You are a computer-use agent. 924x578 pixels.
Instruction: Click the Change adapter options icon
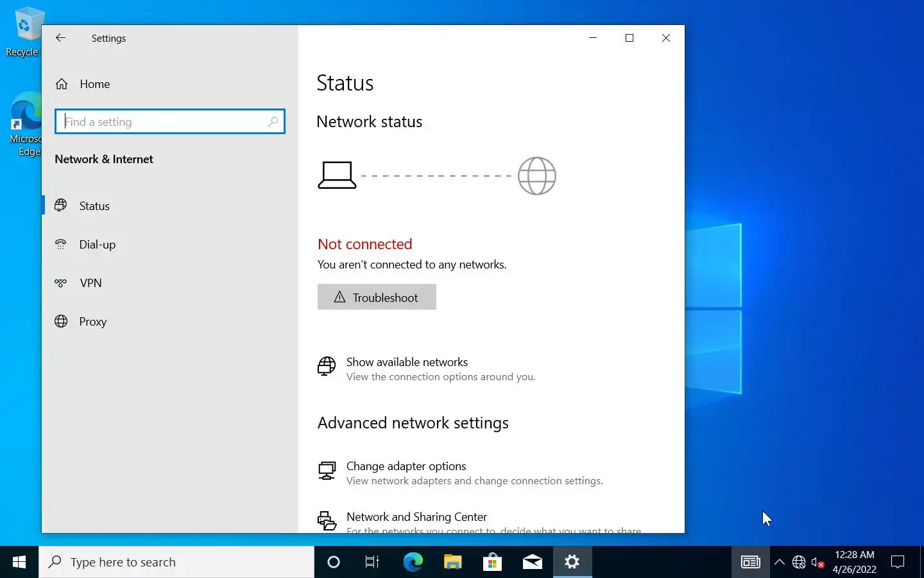point(327,471)
